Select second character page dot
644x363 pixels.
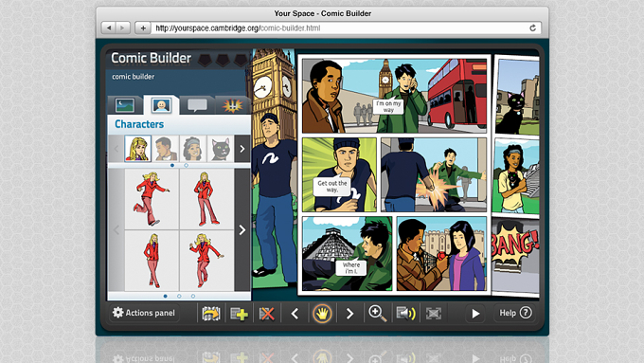pyautogui.click(x=186, y=165)
